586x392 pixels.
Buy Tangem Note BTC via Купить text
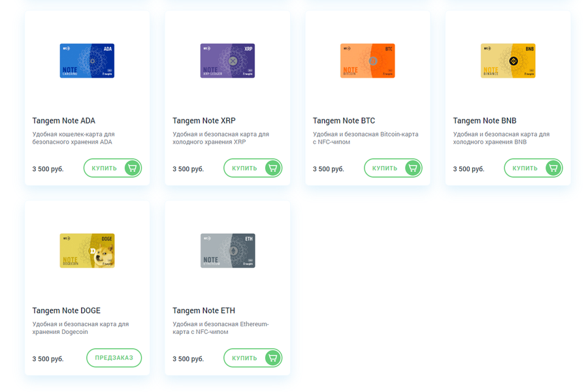pos(385,168)
